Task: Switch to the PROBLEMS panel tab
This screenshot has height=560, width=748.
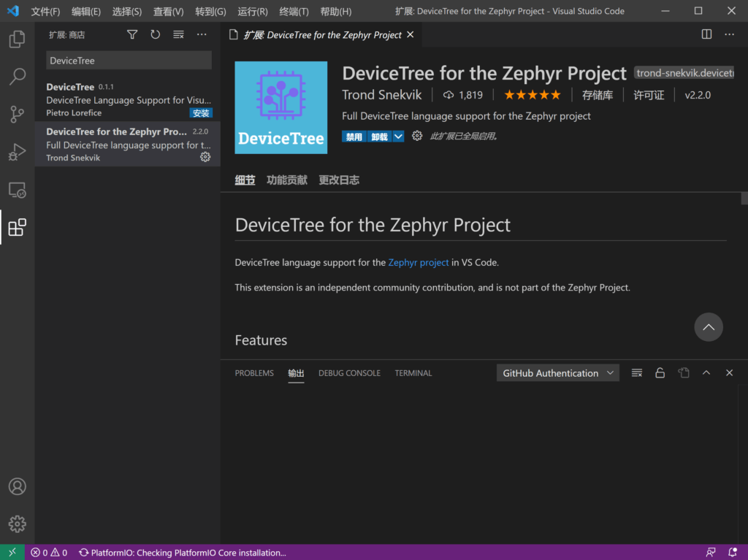Action: (x=254, y=373)
